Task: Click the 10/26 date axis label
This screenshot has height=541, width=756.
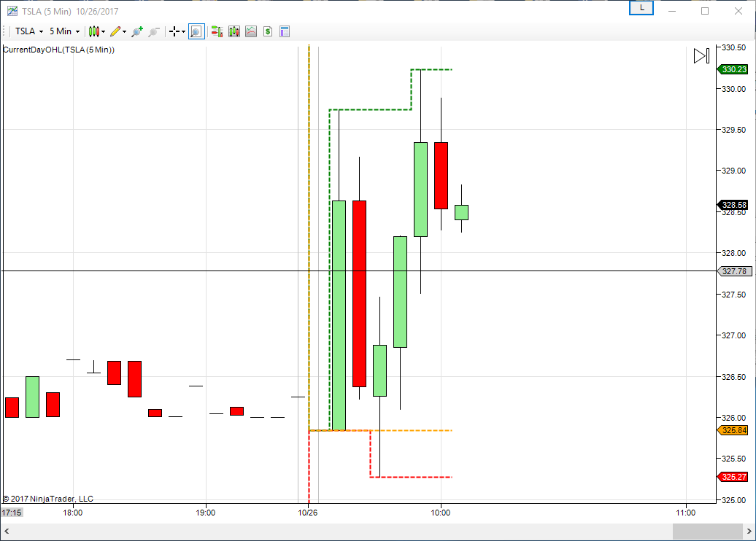Action: (x=308, y=513)
